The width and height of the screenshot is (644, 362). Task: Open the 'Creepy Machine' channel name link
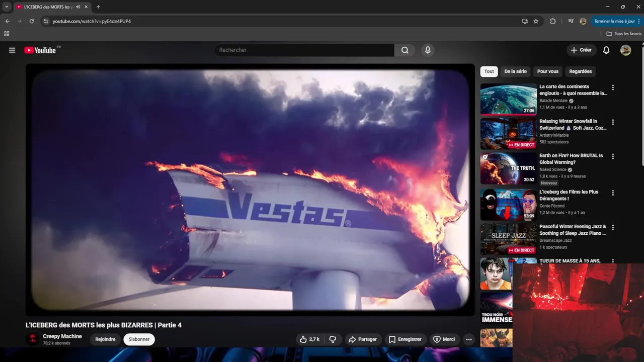[62, 336]
